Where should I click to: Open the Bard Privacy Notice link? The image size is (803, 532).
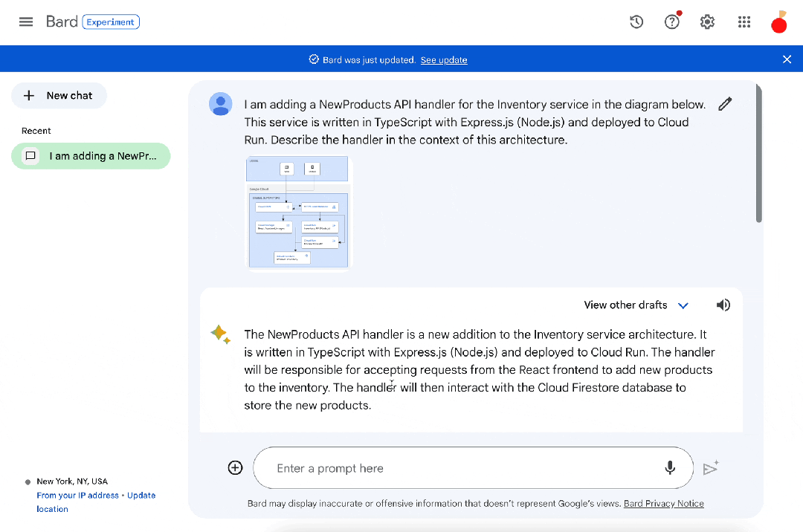(664, 503)
